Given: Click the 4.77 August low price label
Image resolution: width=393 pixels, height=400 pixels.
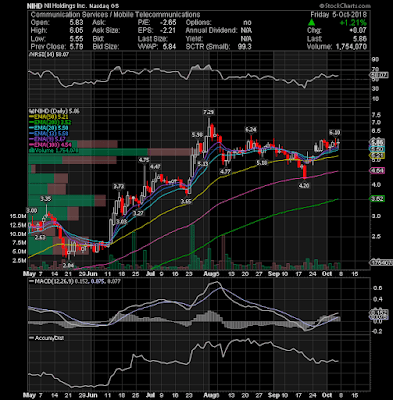Looking at the screenshot, I should [225, 171].
